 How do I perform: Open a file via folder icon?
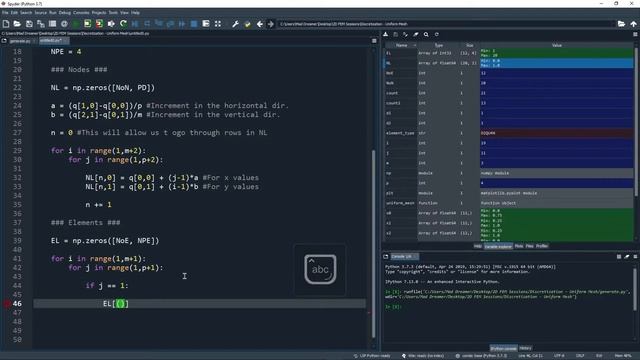pos(17,24)
